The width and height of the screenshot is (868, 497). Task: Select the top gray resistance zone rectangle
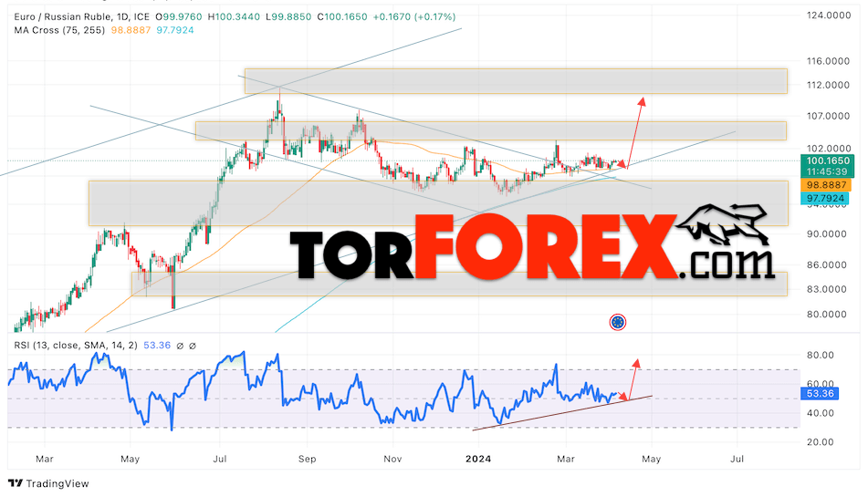click(x=515, y=80)
